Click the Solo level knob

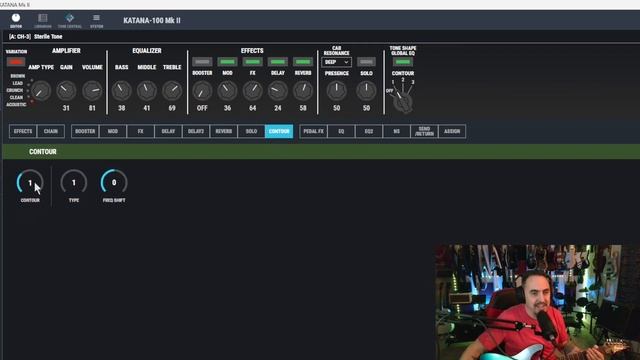point(366,91)
